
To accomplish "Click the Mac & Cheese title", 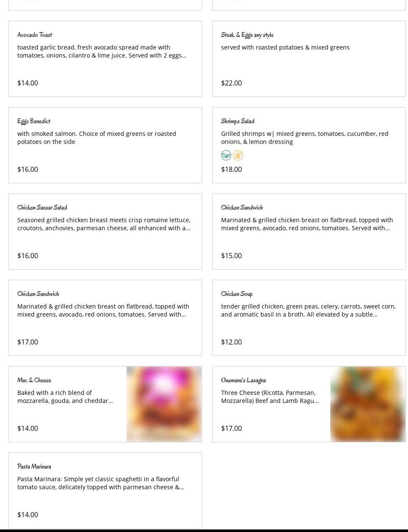I will click(x=34, y=380).
